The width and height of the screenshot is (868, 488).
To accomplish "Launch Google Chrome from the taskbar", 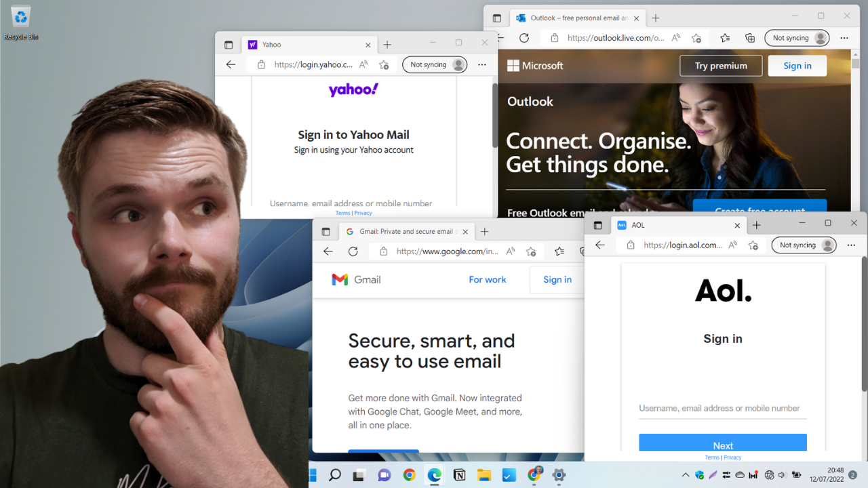I will pos(409,475).
